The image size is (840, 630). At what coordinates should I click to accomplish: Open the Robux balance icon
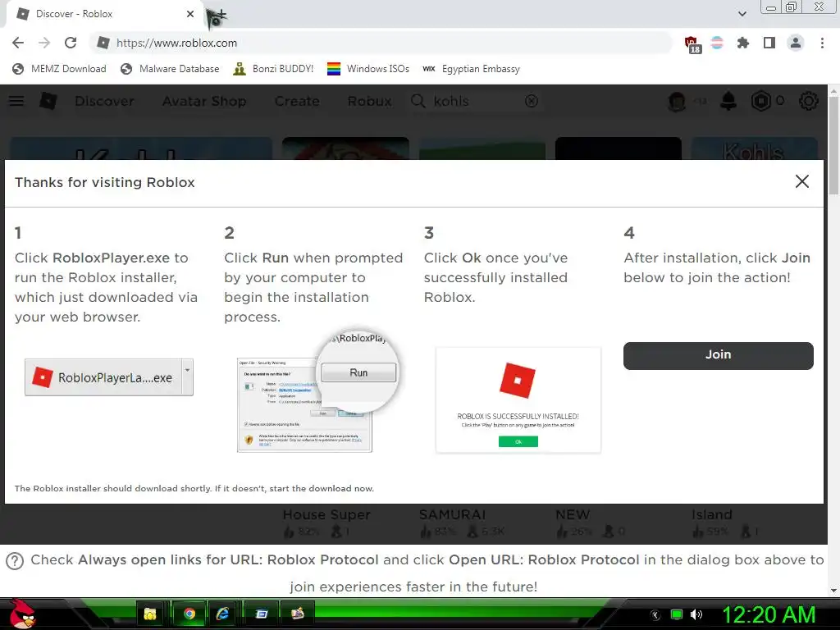point(760,101)
